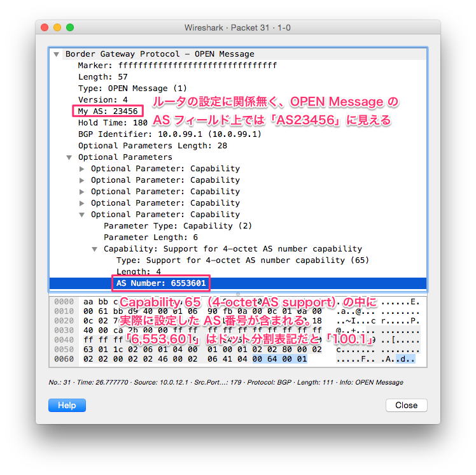
Task: Click the red close window button
Action: [45, 27]
